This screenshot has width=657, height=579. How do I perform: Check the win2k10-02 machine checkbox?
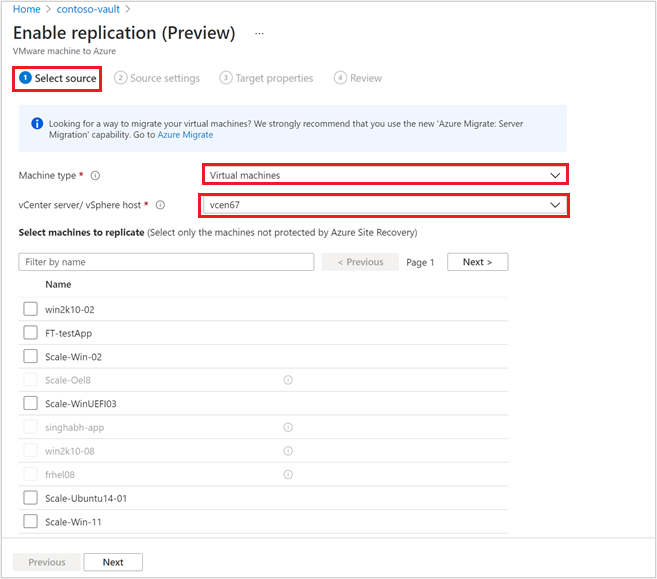pos(30,309)
